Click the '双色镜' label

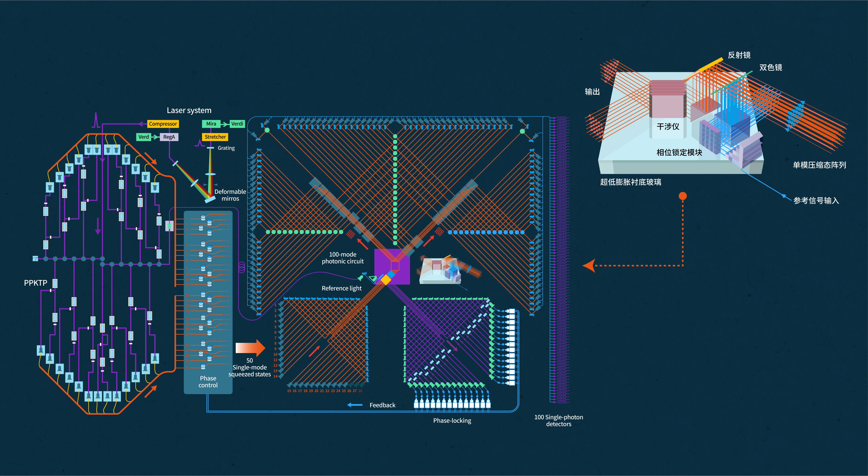click(771, 68)
